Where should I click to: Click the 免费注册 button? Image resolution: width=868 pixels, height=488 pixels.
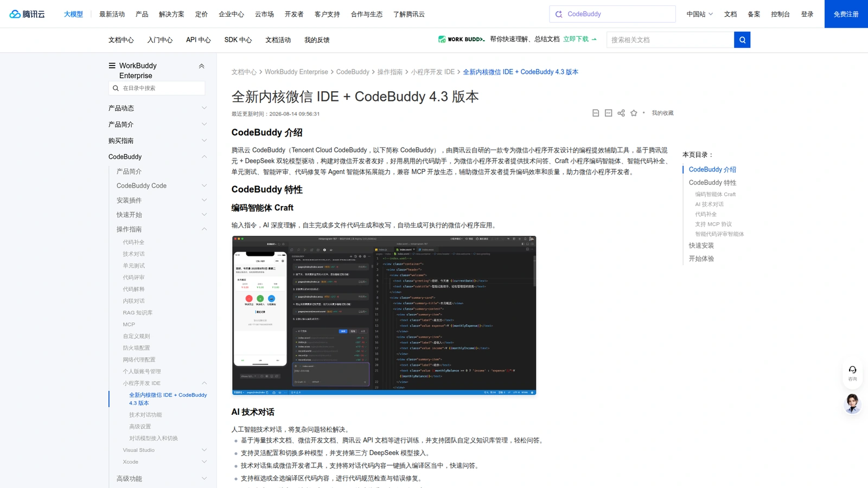(x=846, y=14)
